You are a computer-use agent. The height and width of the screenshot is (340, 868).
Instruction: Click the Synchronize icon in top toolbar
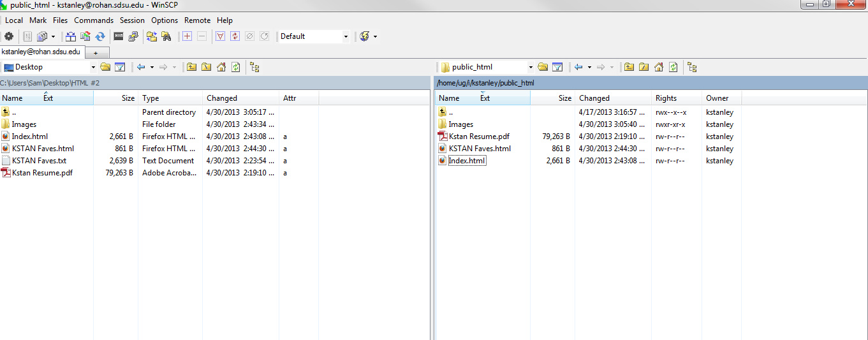pyautogui.click(x=100, y=36)
